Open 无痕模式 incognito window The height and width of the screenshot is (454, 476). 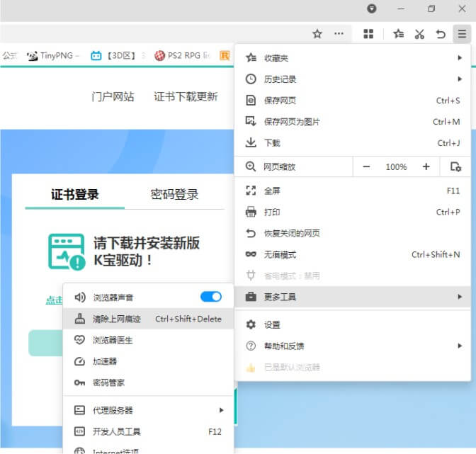pyautogui.click(x=353, y=254)
